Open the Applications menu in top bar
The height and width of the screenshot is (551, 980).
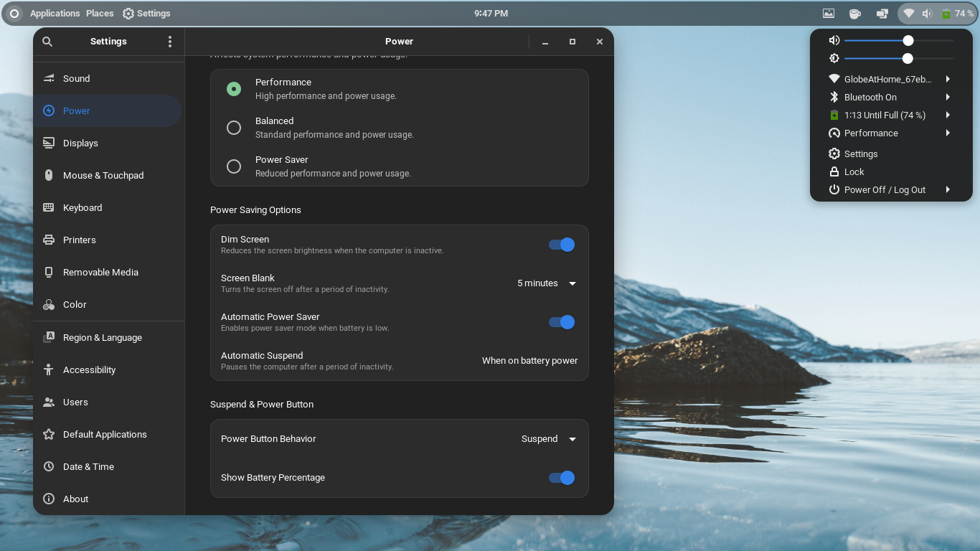(x=55, y=13)
